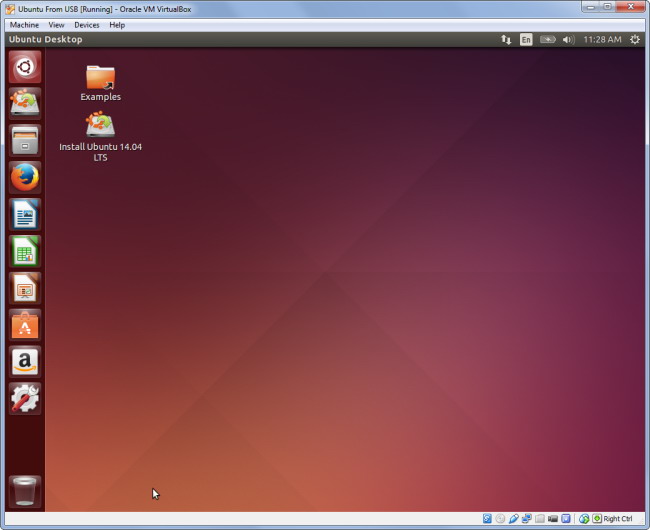650x530 pixels.
Task: Open the sound volume indicator menu
Action: pyautogui.click(x=568, y=40)
